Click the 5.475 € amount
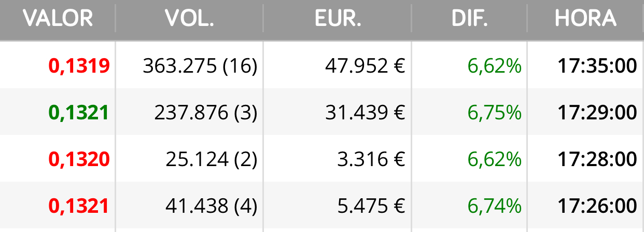The image size is (644, 232). click(x=371, y=206)
